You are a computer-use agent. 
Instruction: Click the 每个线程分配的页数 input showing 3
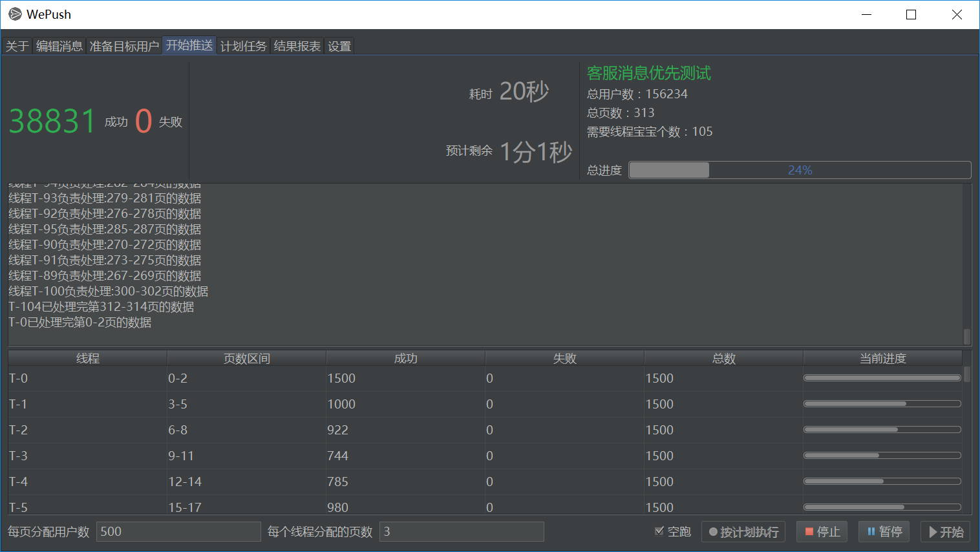coord(462,531)
